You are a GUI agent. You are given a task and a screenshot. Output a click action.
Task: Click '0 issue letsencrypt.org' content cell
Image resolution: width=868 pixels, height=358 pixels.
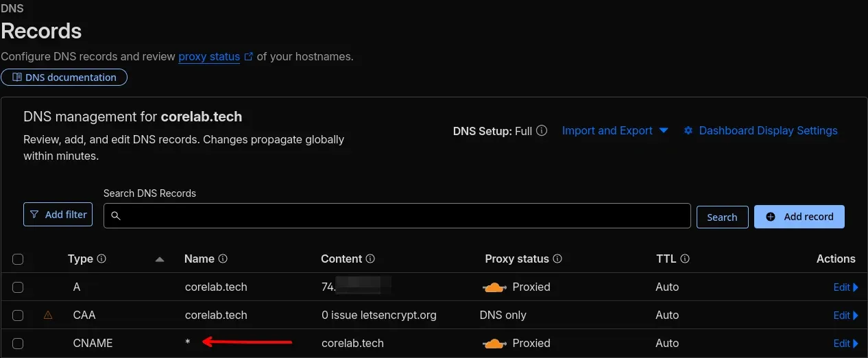[378, 315]
